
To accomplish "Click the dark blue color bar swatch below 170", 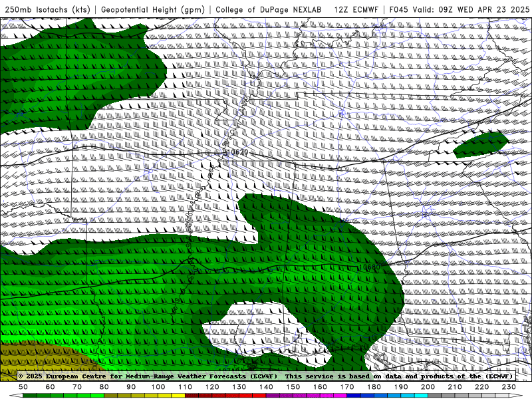I will pos(354,396).
